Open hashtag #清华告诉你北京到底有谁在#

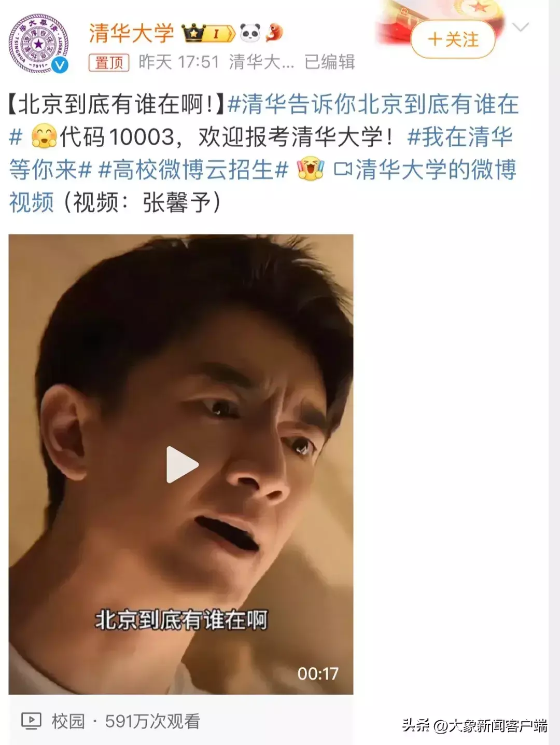click(264, 120)
